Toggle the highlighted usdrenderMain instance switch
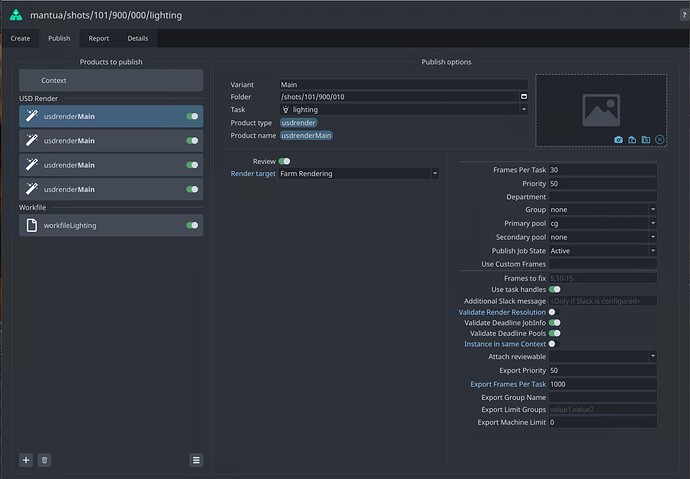690x479 pixels. point(192,116)
